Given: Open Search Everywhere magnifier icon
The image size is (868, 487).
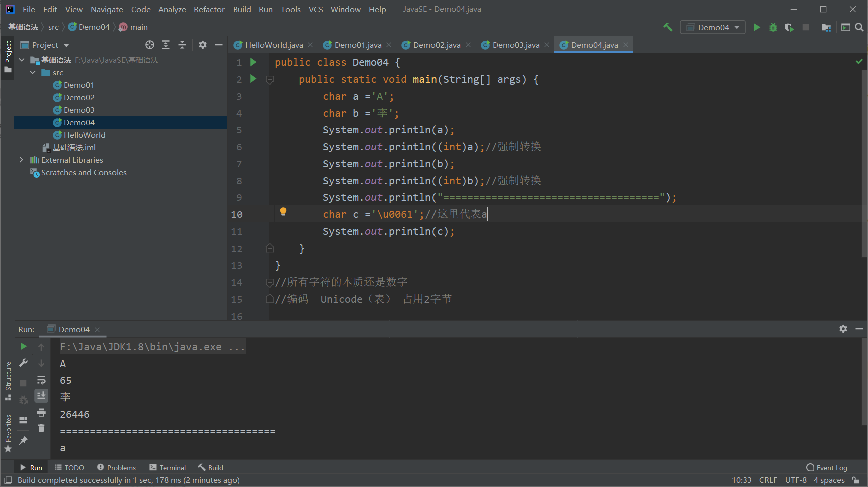Looking at the screenshot, I should 859,27.
